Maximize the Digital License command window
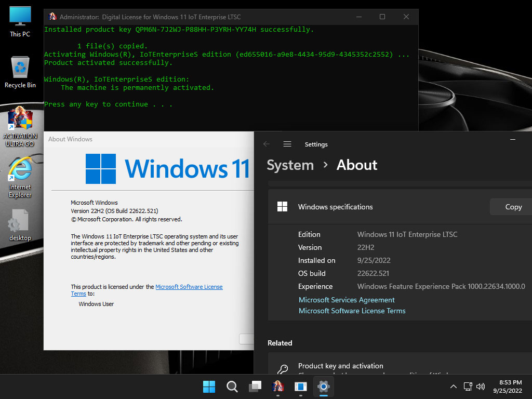Viewport: 532px width, 399px height. click(x=382, y=17)
